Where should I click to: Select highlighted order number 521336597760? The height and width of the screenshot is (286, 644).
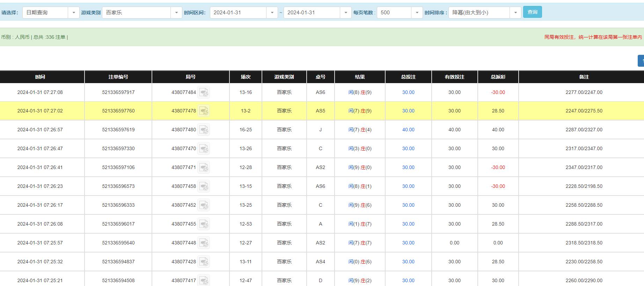(118, 111)
